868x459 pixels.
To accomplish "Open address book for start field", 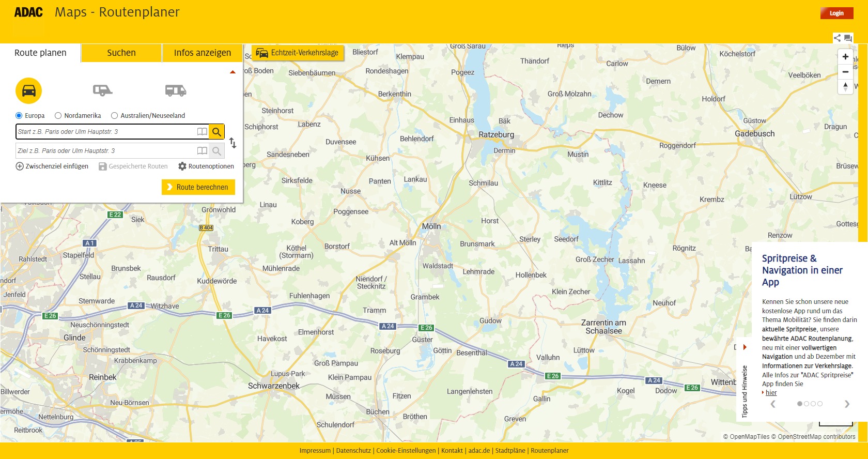I will [x=202, y=132].
